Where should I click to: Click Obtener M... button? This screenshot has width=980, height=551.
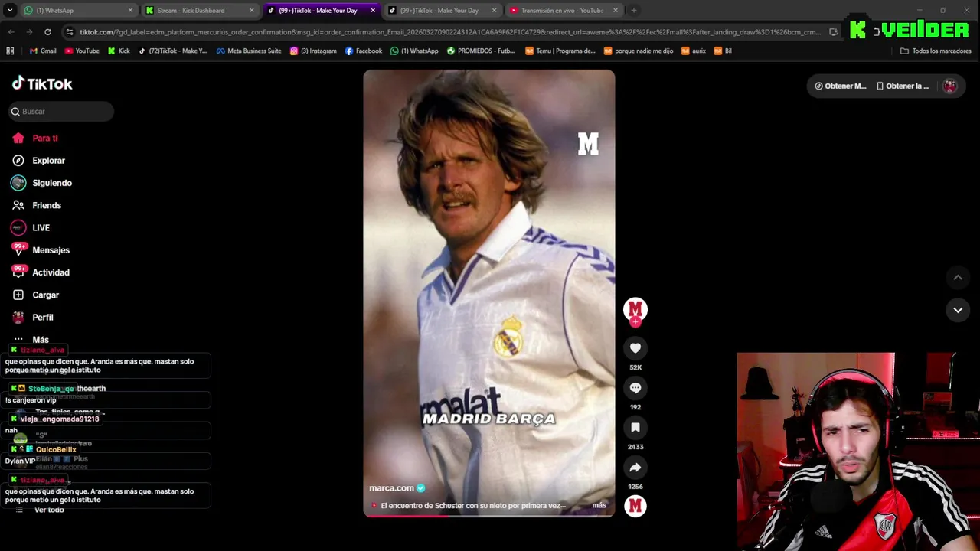tap(840, 86)
